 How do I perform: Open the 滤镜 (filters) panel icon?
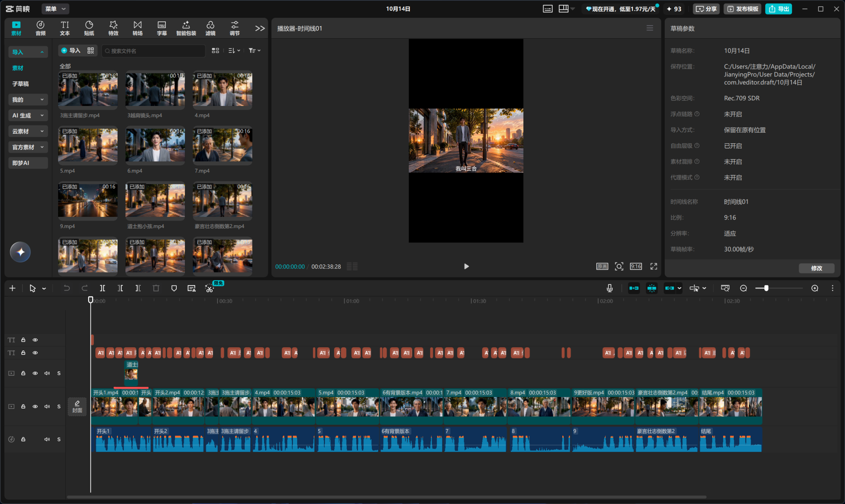point(210,28)
